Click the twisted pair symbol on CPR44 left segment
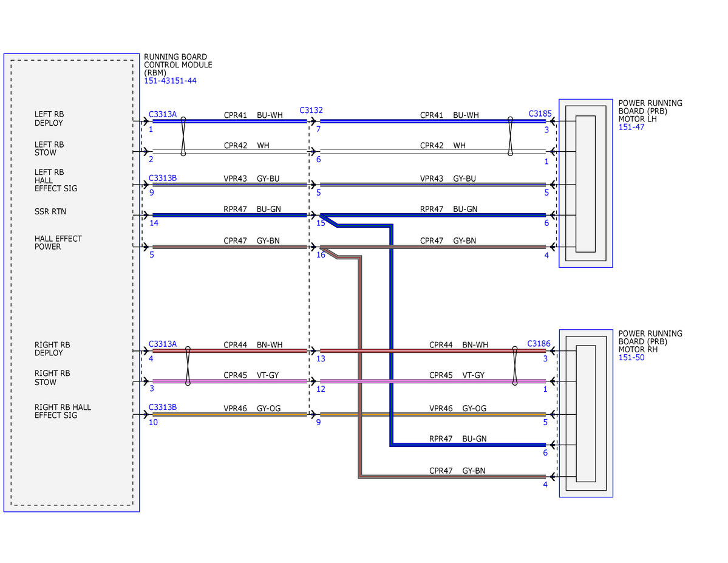This screenshot has height=563, width=728. pyautogui.click(x=188, y=366)
